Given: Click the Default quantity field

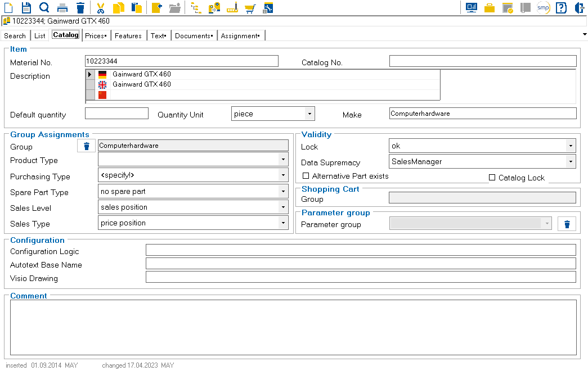Looking at the screenshot, I should [x=116, y=114].
